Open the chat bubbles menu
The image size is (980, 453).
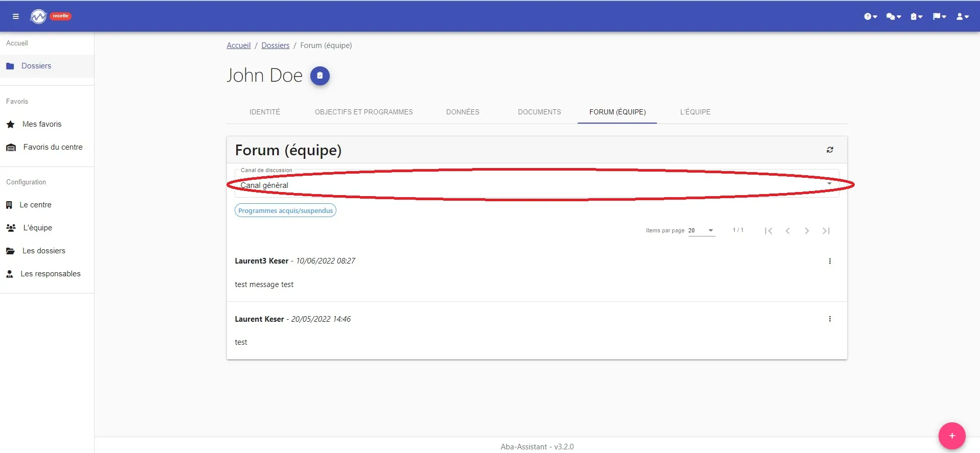[894, 16]
